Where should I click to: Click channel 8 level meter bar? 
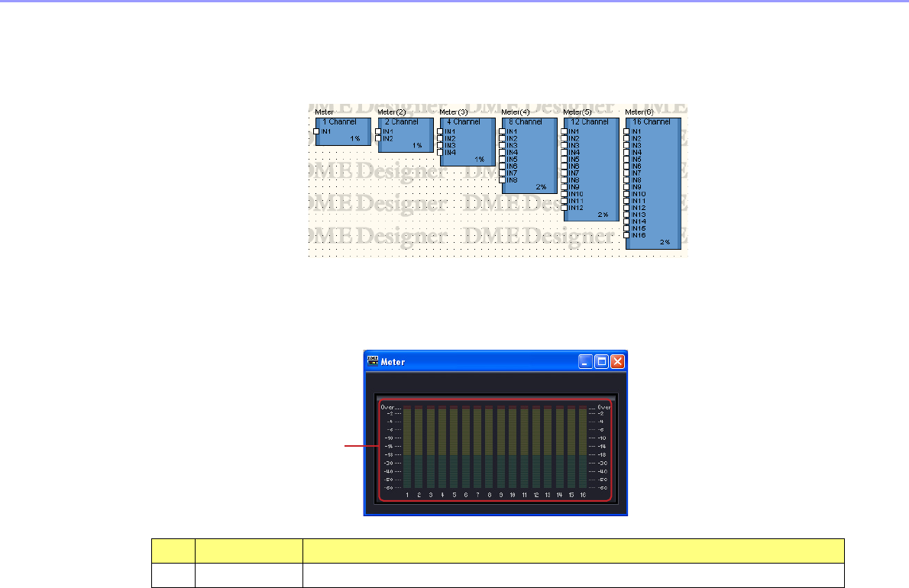click(490, 447)
